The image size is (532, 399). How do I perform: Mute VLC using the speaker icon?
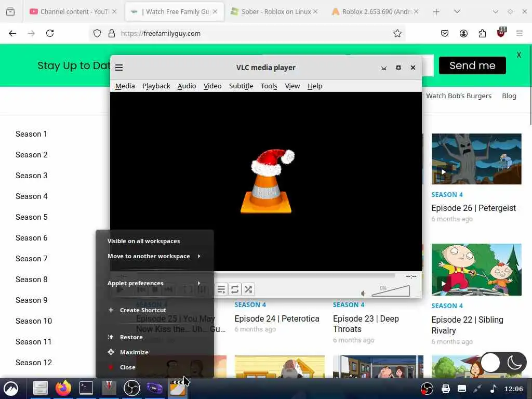[363, 293]
